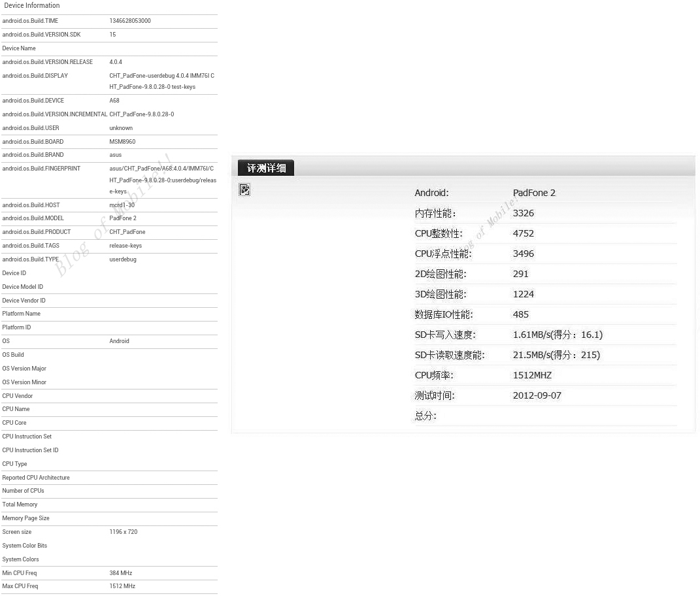Click the android.os.Build.FINGERPRINT label
The height and width of the screenshot is (596, 700).
click(x=41, y=169)
